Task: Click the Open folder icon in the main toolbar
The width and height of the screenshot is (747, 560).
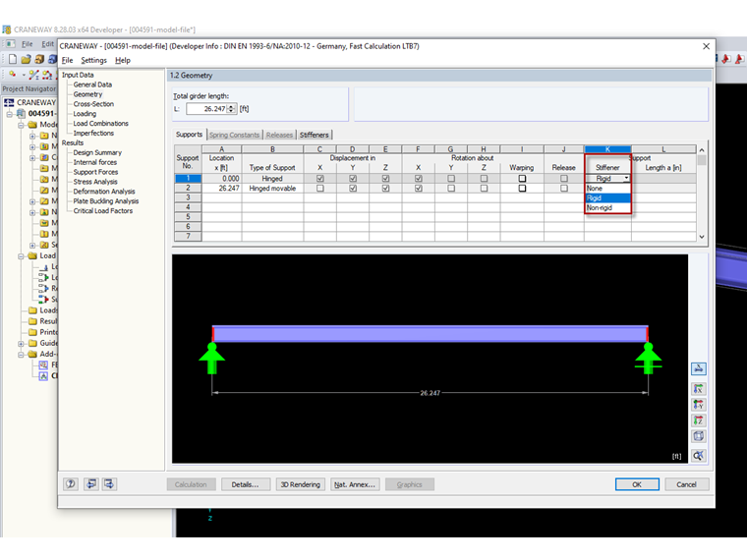Action: [x=26, y=59]
